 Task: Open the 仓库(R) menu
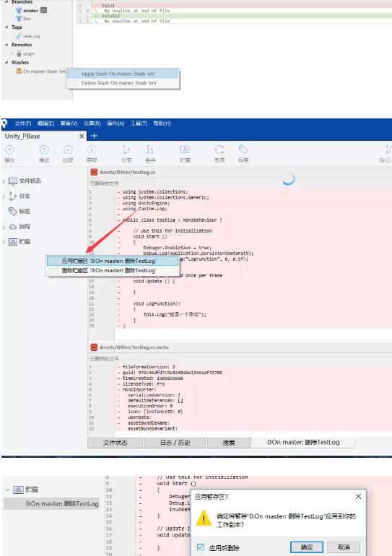[92, 123]
